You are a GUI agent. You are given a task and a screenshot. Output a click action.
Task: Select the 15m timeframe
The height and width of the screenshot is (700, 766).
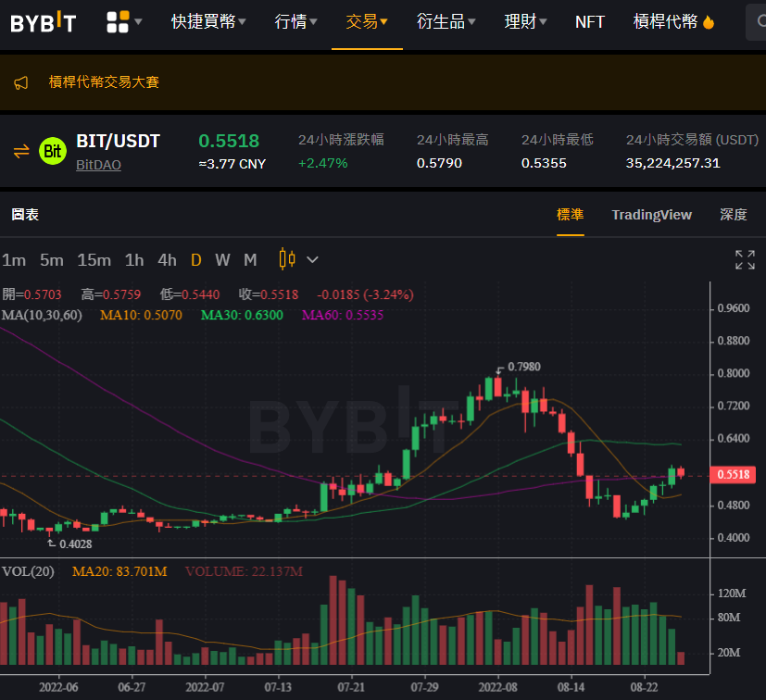tap(94, 260)
